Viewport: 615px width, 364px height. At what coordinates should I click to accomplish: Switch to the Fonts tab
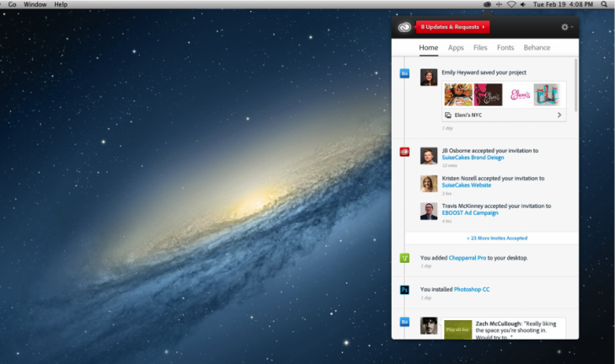(505, 47)
